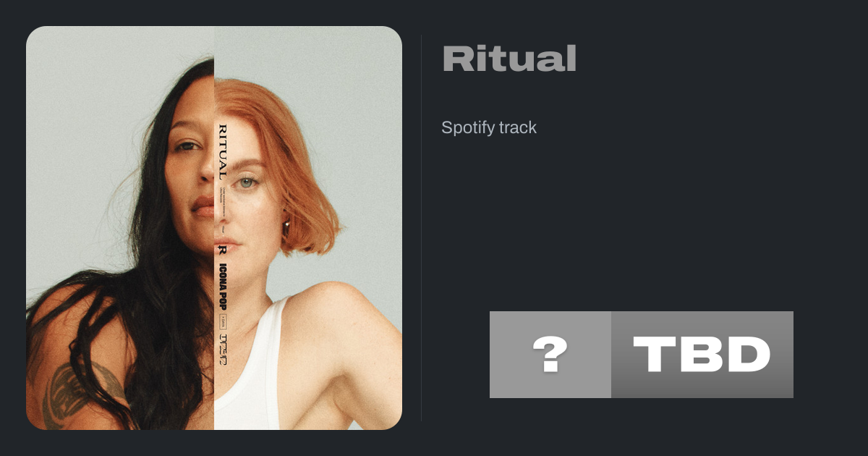Open the Ritual album cover thumbnail

[x=214, y=228]
